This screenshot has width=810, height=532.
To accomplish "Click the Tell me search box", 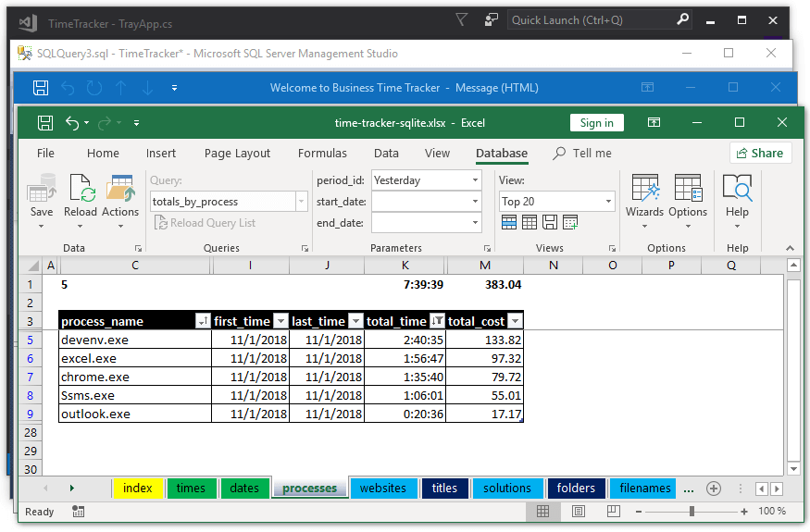I will pos(582,154).
